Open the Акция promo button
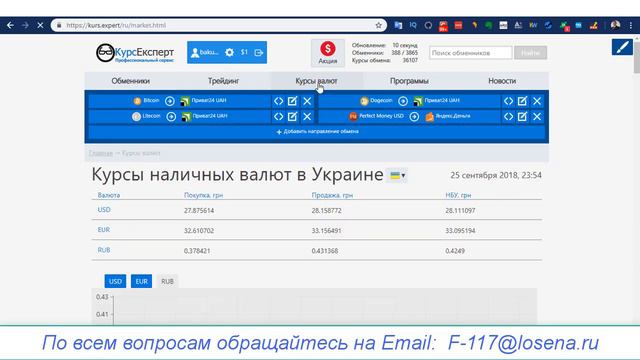Viewport: 640px width, 360px height. [x=328, y=53]
